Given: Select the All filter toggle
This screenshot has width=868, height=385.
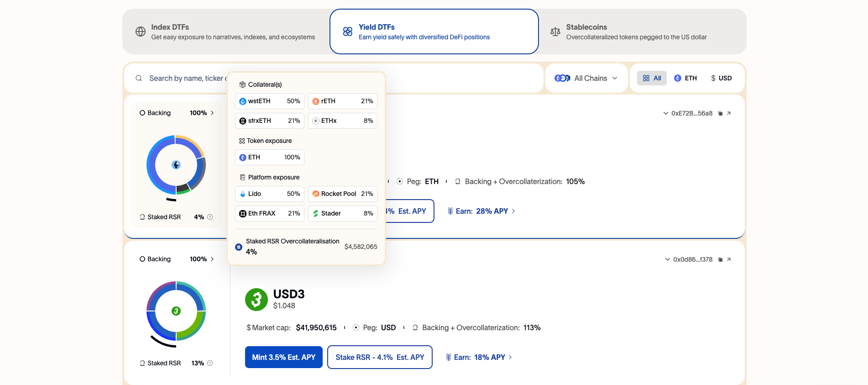Looking at the screenshot, I should tap(652, 78).
